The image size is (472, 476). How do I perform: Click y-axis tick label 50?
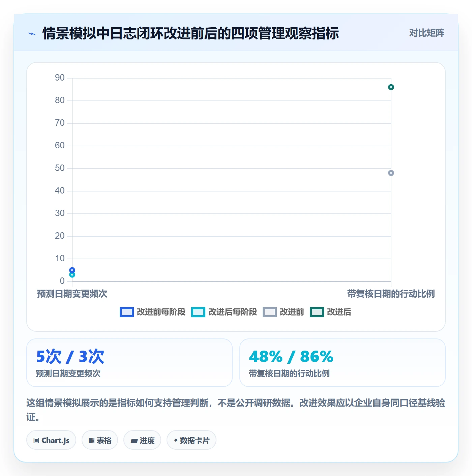[x=60, y=168]
